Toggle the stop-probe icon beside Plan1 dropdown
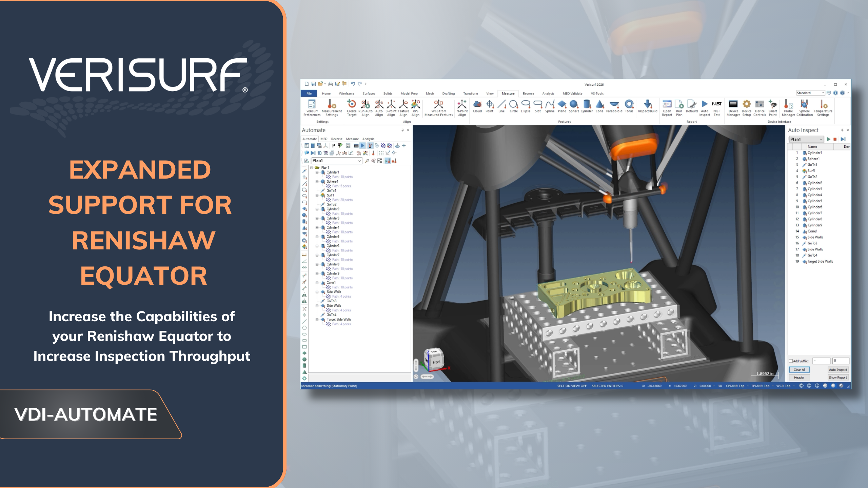Image resolution: width=868 pixels, height=488 pixels. 394,161
